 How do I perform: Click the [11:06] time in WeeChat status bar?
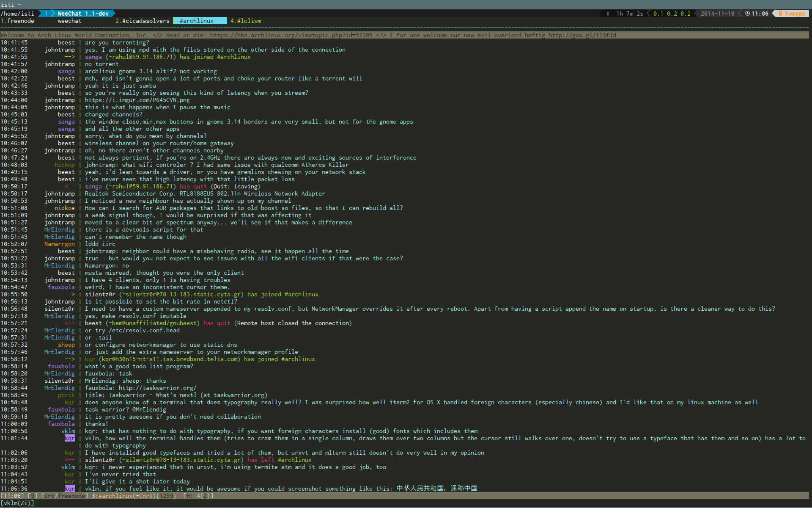click(x=12, y=496)
